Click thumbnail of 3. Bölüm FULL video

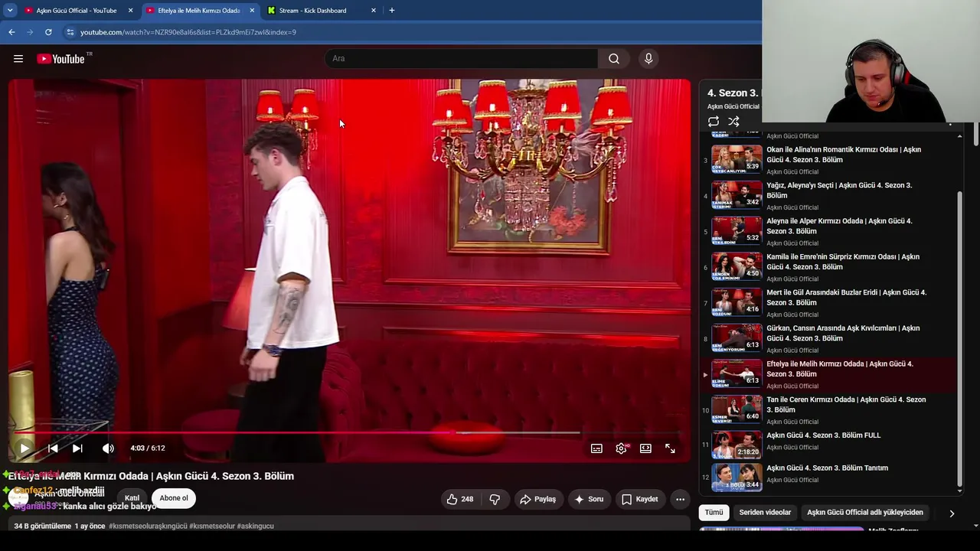(x=737, y=445)
